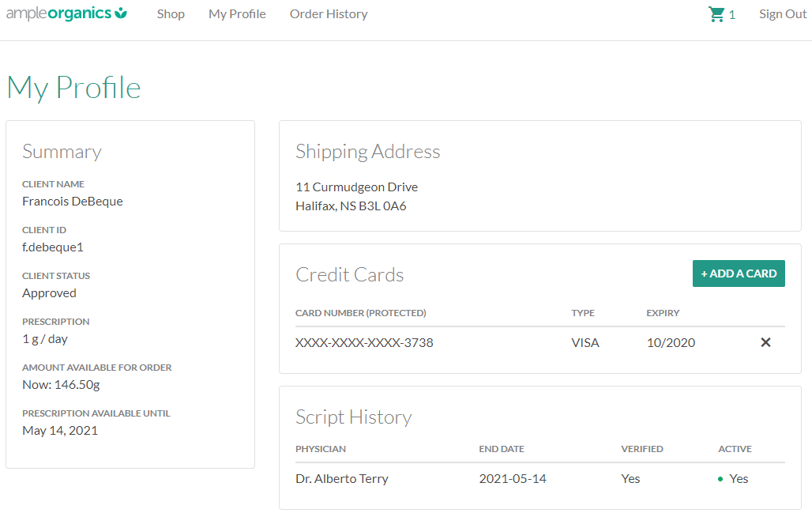The width and height of the screenshot is (812, 513).
Task: Open Order History from the navbar
Action: click(329, 14)
